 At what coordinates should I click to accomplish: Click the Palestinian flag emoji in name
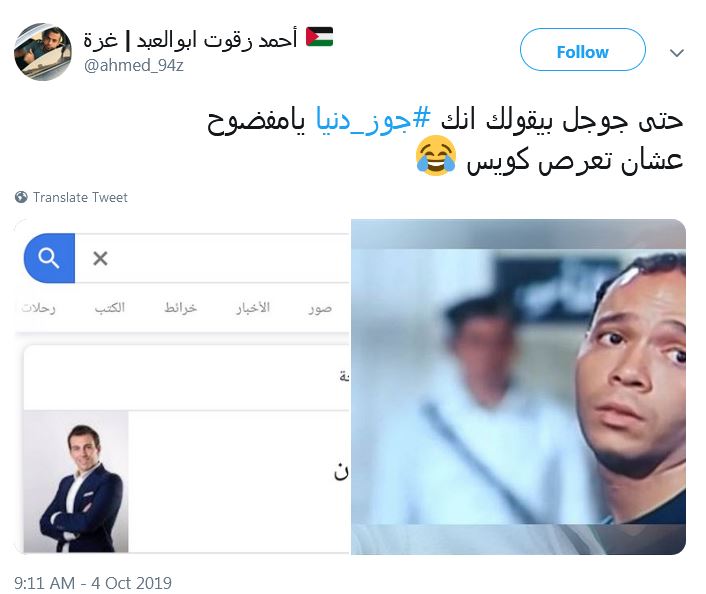[x=319, y=37]
